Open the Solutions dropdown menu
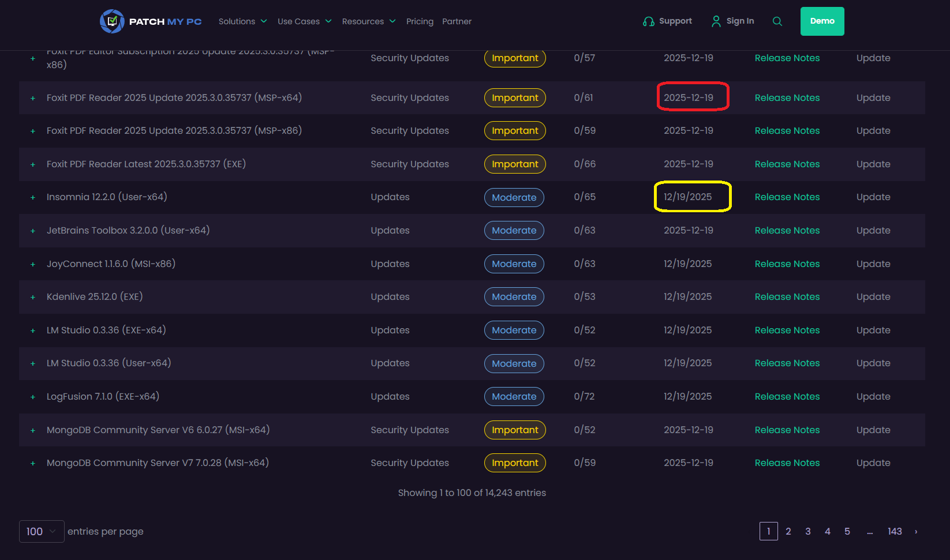 (242, 21)
